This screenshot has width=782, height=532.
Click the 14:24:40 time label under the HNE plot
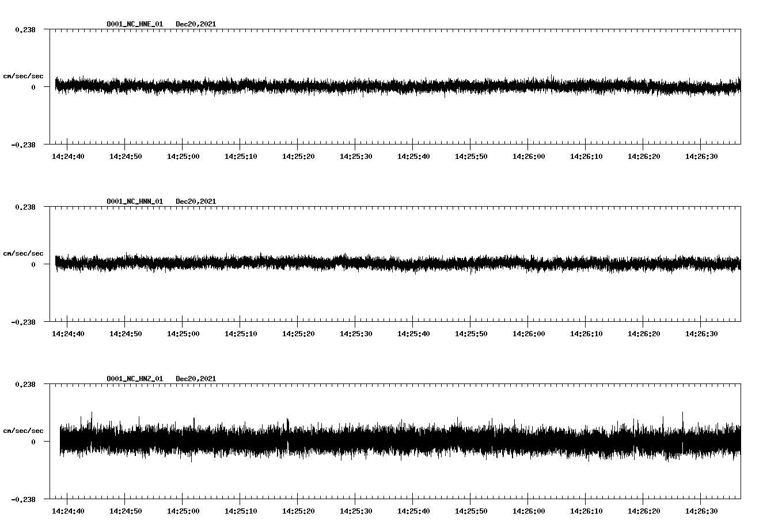pyautogui.click(x=68, y=157)
